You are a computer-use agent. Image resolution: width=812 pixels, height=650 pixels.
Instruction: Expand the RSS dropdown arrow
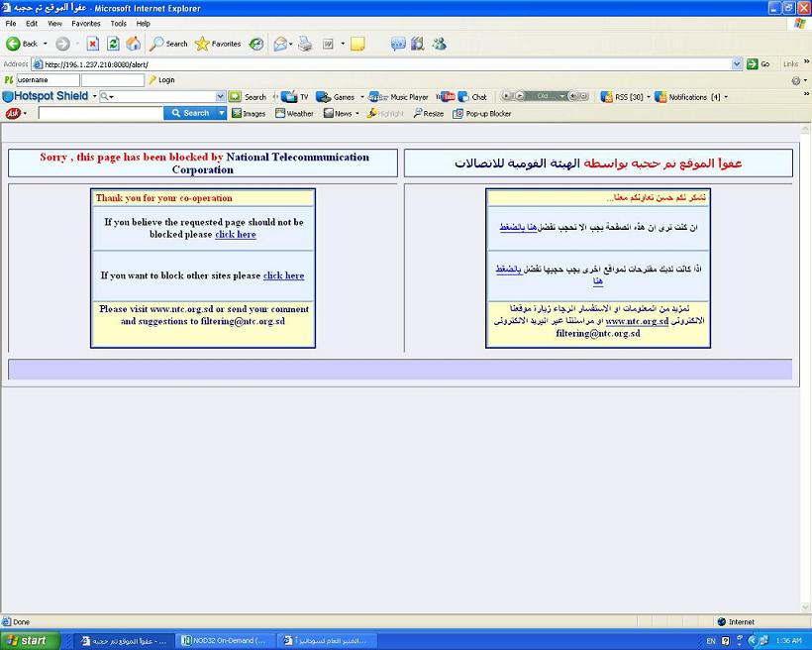649,97
